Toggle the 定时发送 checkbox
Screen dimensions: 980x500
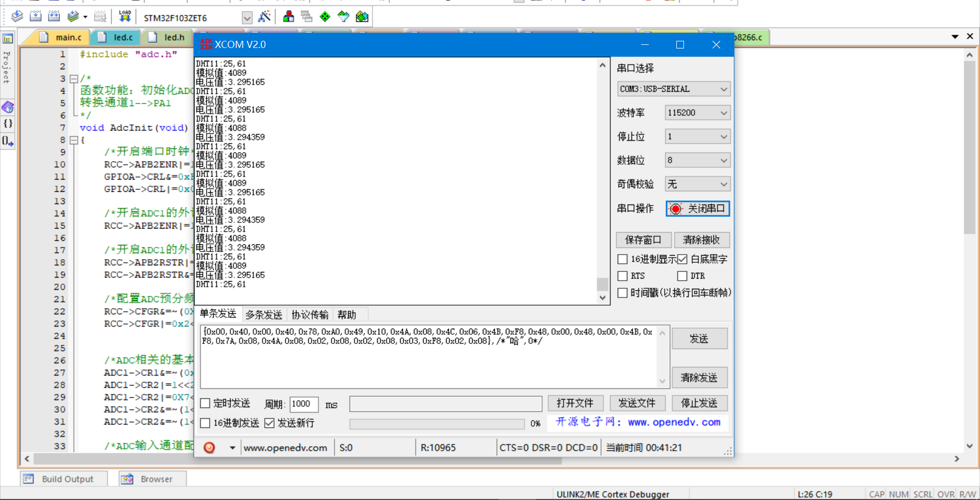coord(206,403)
